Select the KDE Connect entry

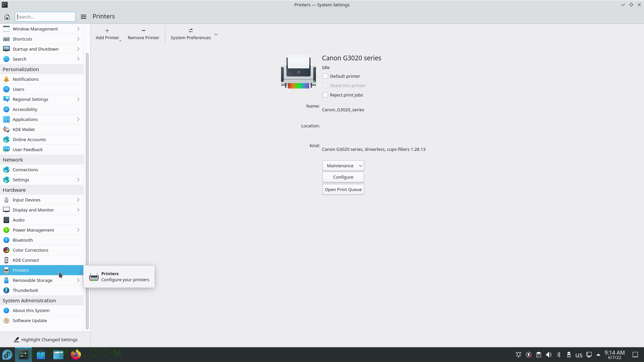(x=42, y=260)
